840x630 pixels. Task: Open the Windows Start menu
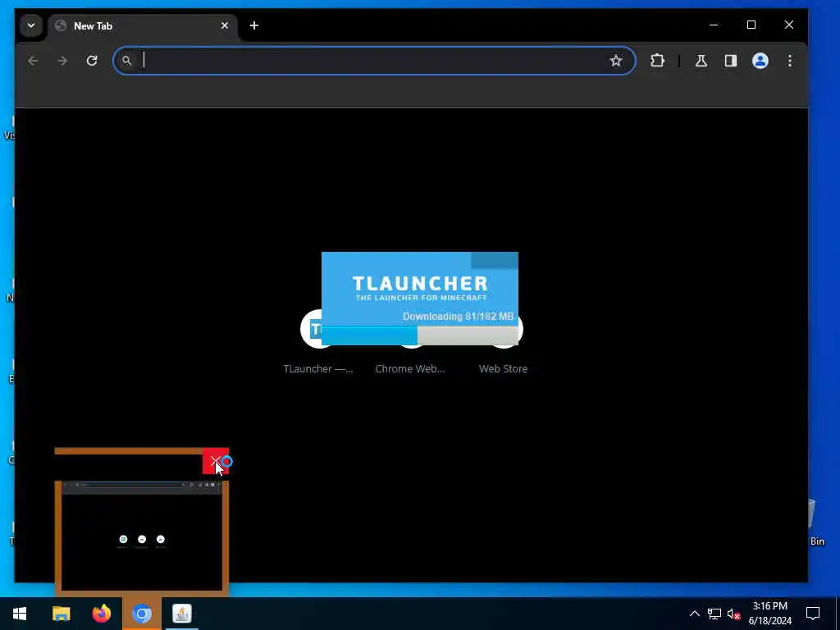20,614
